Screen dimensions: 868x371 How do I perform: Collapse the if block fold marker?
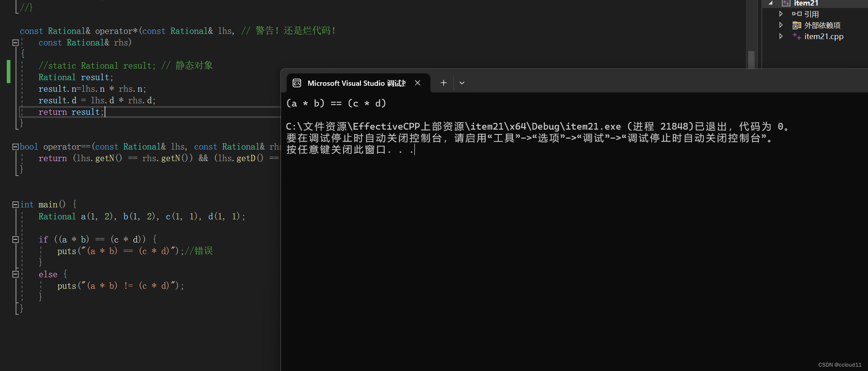16,239
